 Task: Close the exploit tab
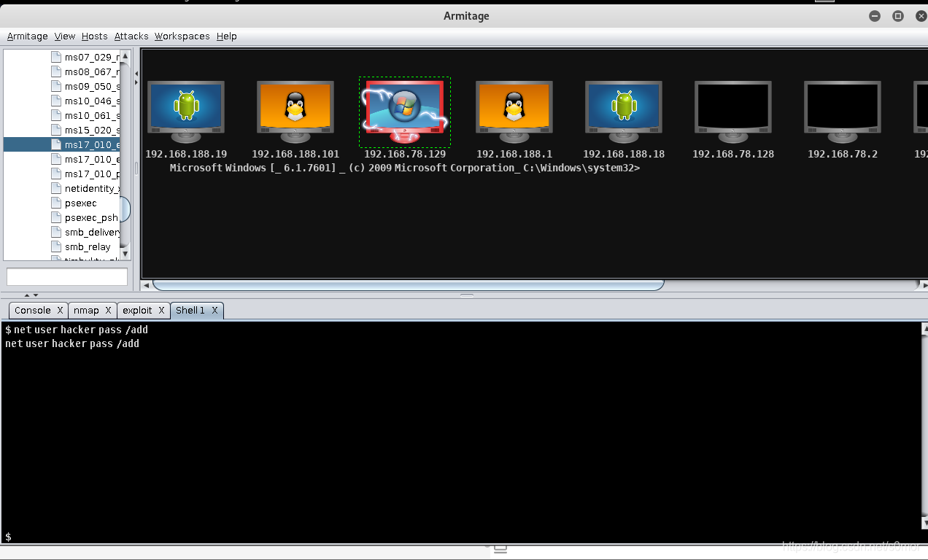(x=161, y=311)
